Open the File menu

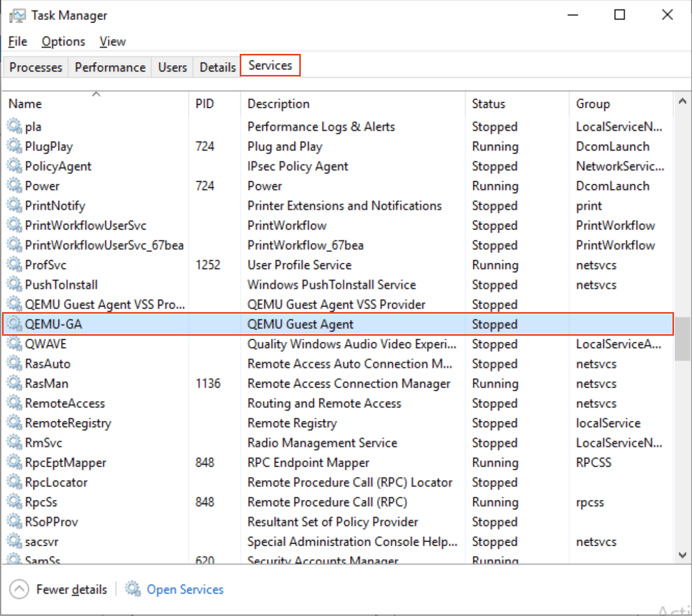tap(17, 42)
